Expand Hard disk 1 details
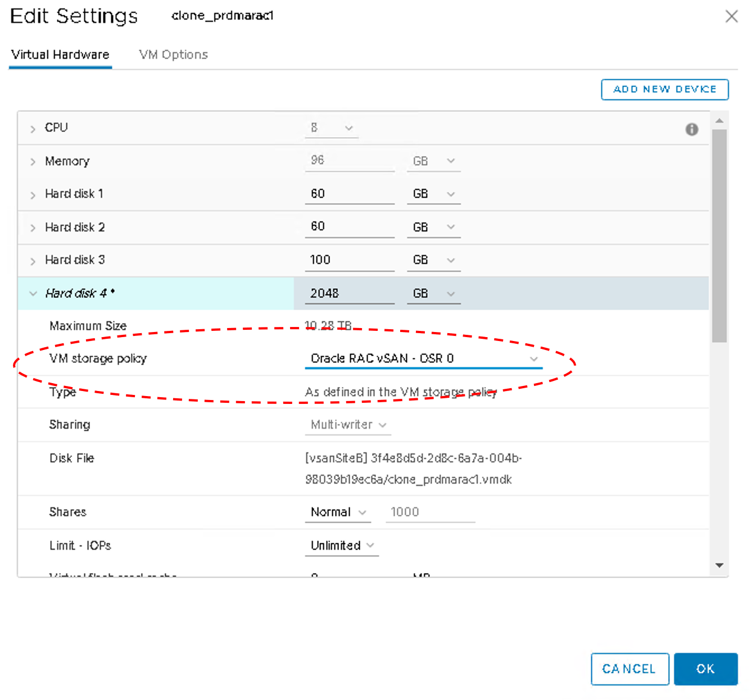 [x=33, y=195]
